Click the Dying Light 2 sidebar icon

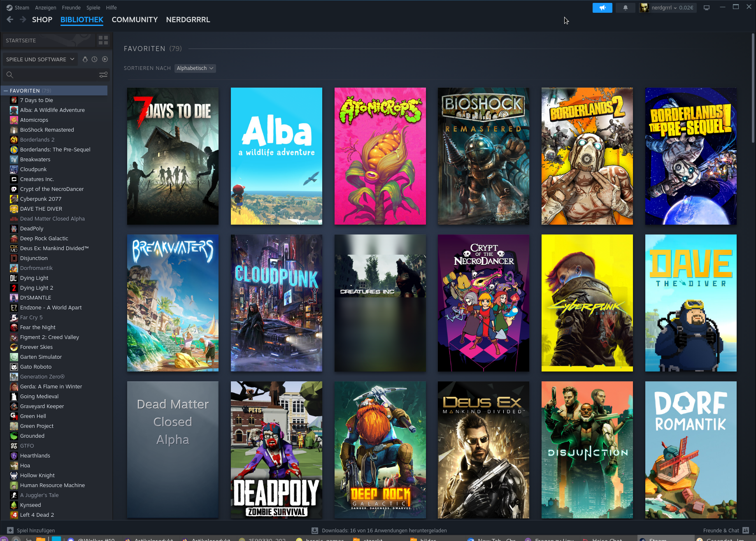tap(14, 288)
